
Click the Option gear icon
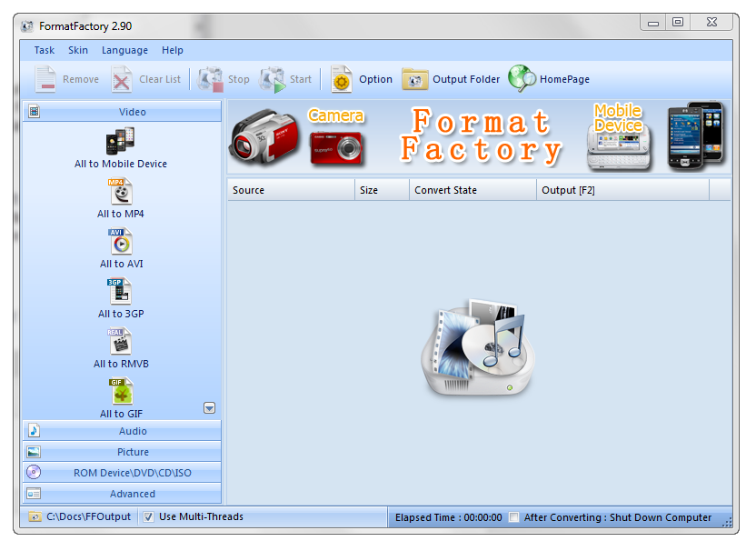point(343,79)
